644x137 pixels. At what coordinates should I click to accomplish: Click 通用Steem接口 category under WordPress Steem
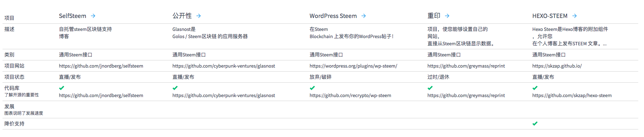tap(326, 55)
